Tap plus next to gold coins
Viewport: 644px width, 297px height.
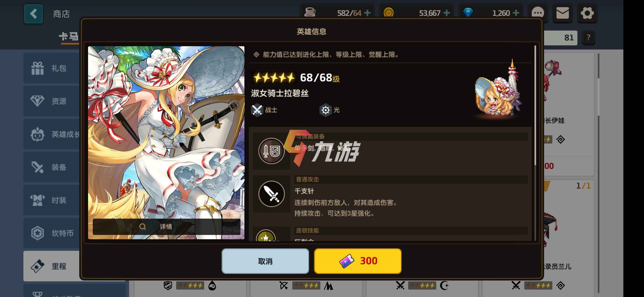447,13
